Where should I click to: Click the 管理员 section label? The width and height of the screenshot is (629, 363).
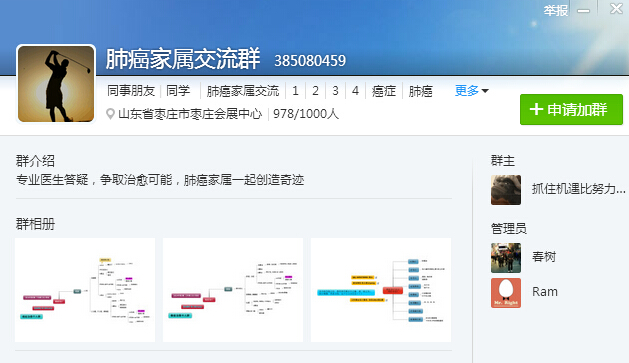[x=509, y=229]
